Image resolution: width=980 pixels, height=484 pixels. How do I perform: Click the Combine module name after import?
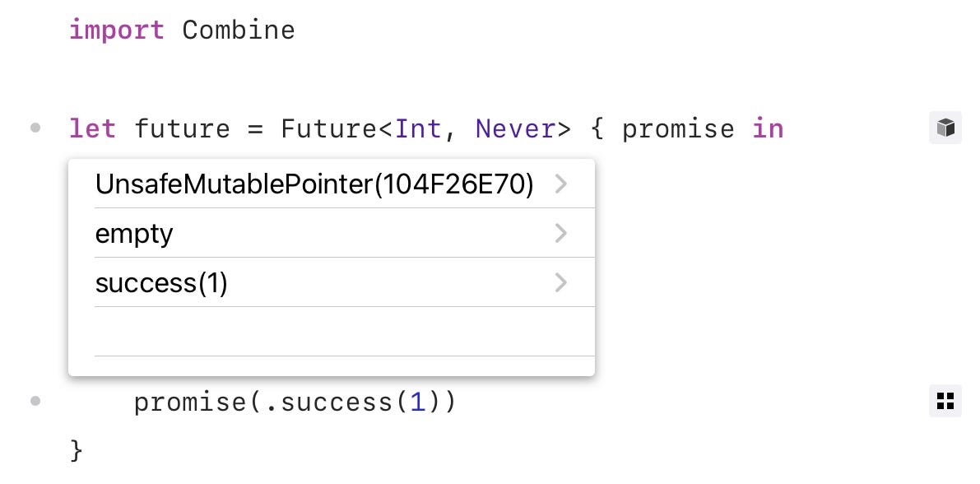tap(239, 30)
